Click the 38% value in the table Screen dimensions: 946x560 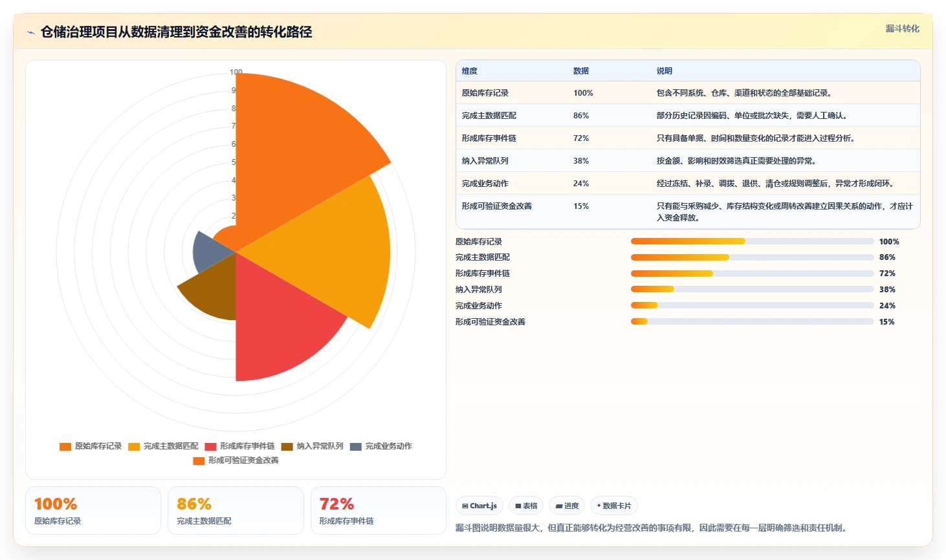[581, 161]
